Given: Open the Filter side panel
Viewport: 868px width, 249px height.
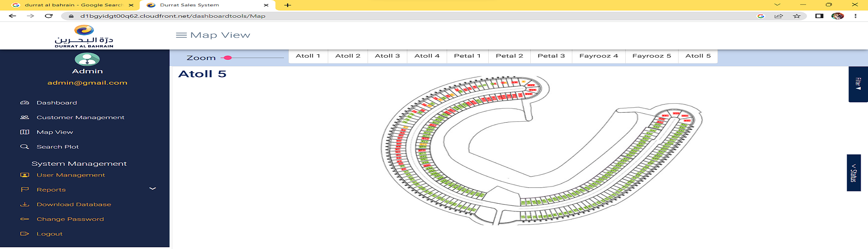Looking at the screenshot, I should tap(858, 84).
